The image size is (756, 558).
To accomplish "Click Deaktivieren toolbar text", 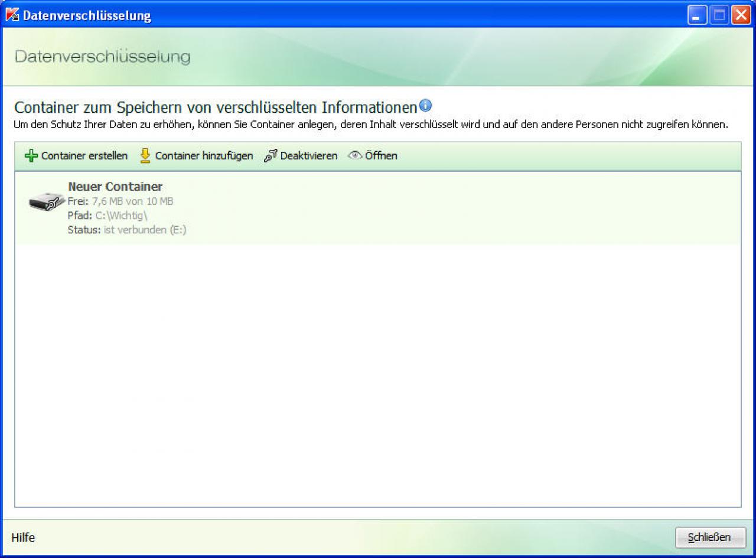I will (309, 156).
